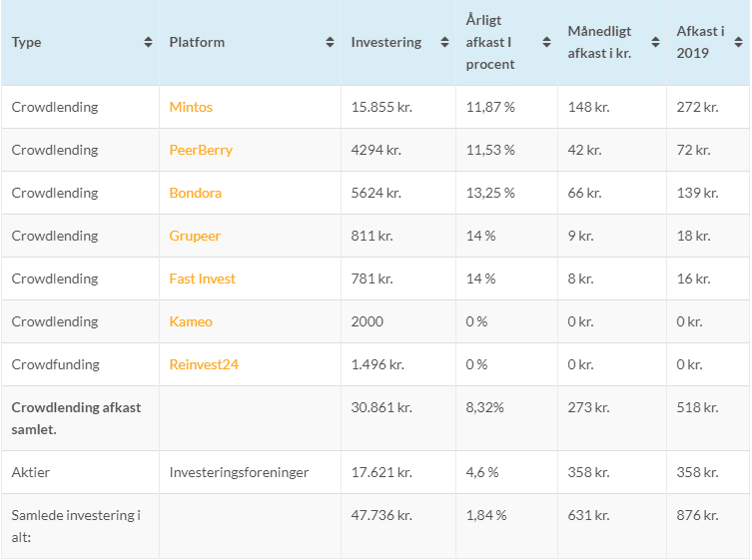Sort table by Type column arrows
Viewport: 752px width, 560px height.
point(148,42)
